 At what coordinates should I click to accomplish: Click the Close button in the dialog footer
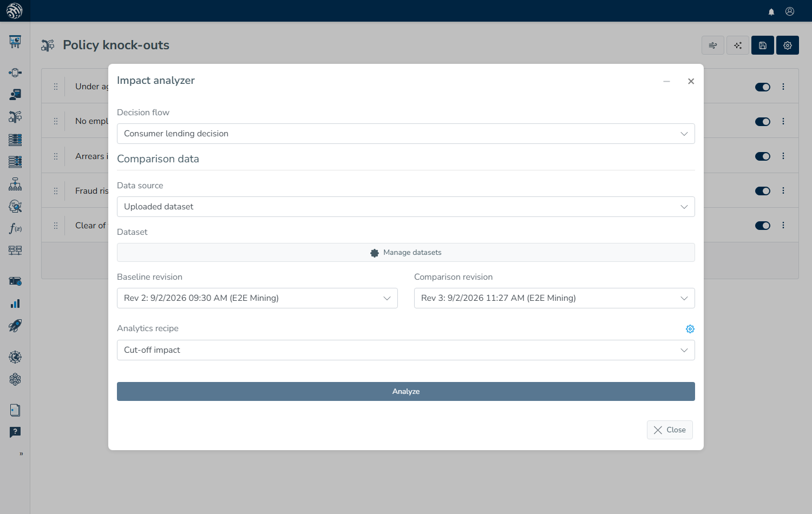[670, 430]
